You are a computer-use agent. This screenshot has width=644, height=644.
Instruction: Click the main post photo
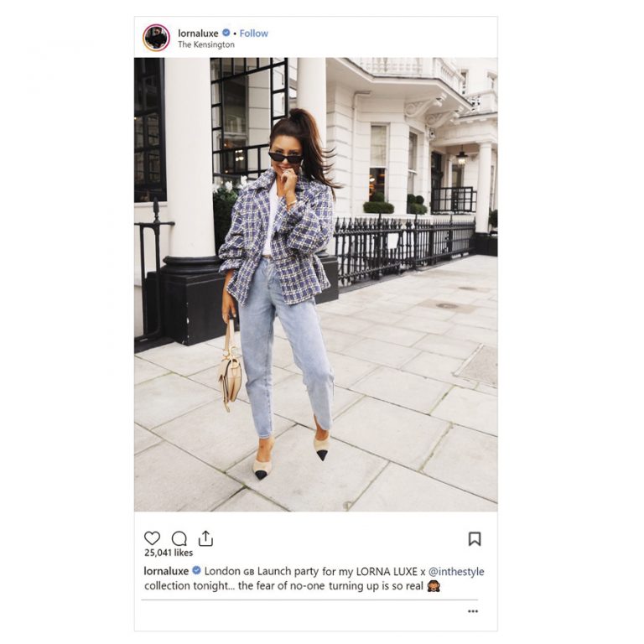(x=315, y=284)
